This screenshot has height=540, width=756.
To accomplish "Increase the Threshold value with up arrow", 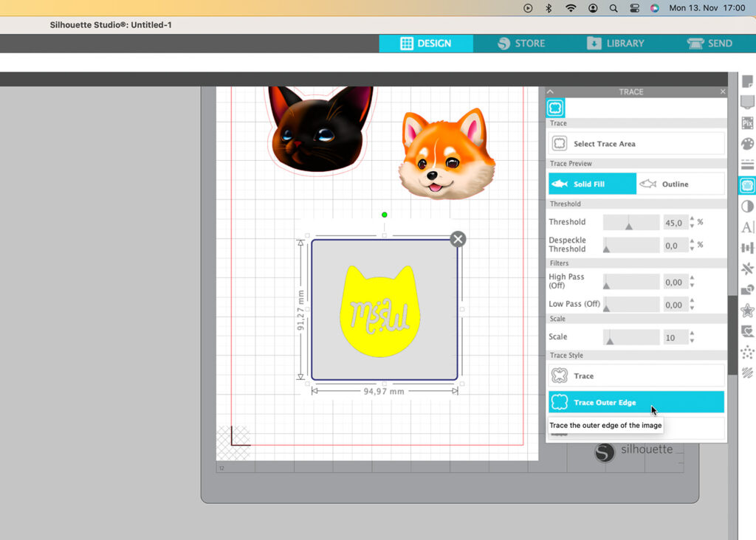I will tap(692, 218).
